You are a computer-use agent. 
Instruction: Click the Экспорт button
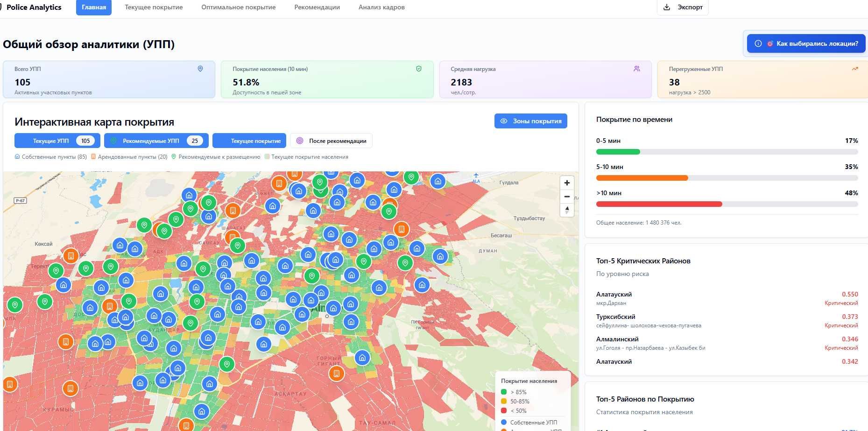pos(683,7)
